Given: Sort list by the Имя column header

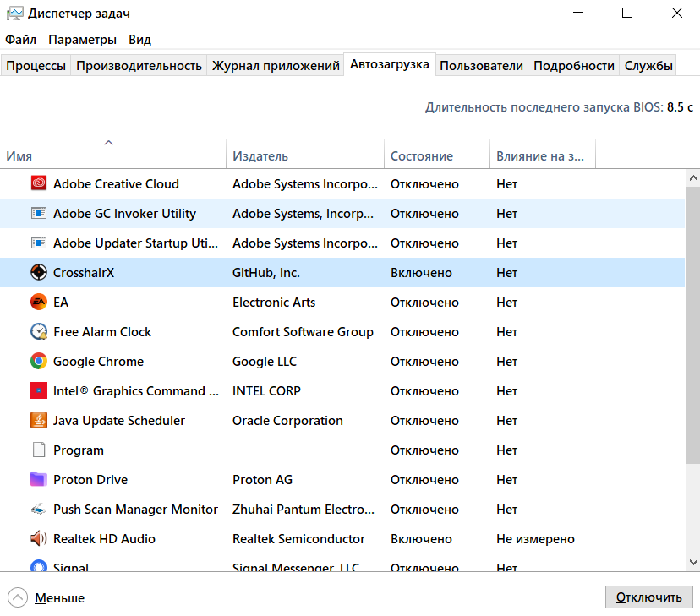Looking at the screenshot, I should [113, 154].
